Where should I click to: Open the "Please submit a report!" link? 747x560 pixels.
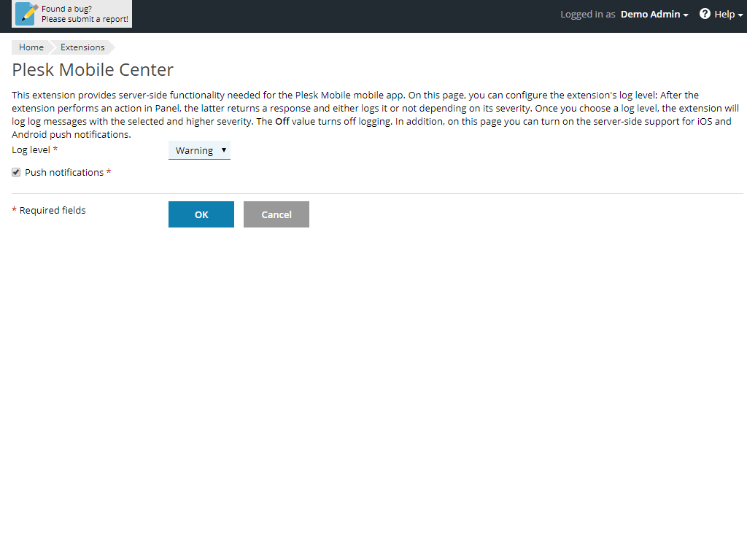coord(85,19)
